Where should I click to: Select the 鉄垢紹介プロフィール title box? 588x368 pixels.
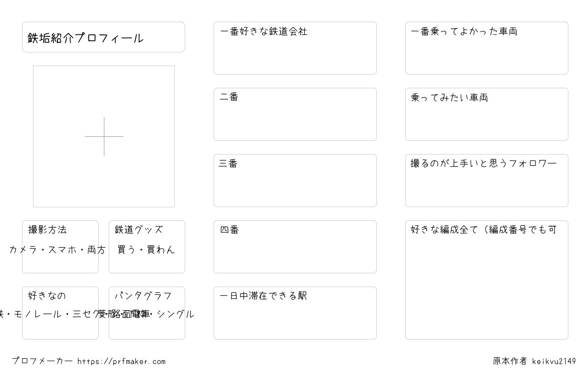point(103,37)
